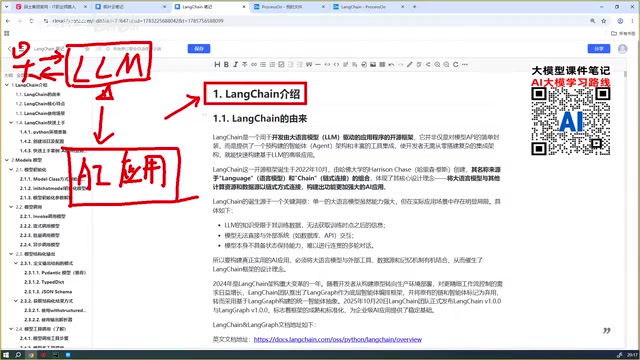Go to '2.2.1. invoke' outline entry
The width and height of the screenshot is (640, 360).
[x=43, y=216]
